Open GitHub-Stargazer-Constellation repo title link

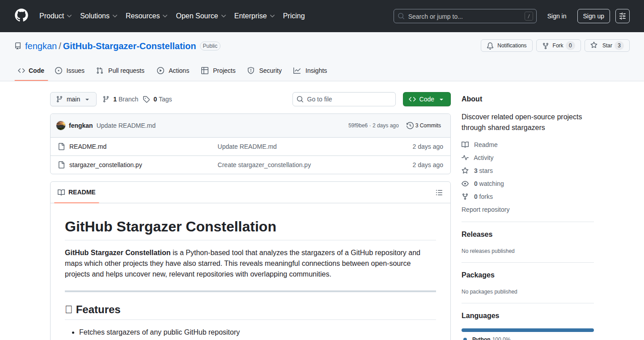[x=129, y=46]
